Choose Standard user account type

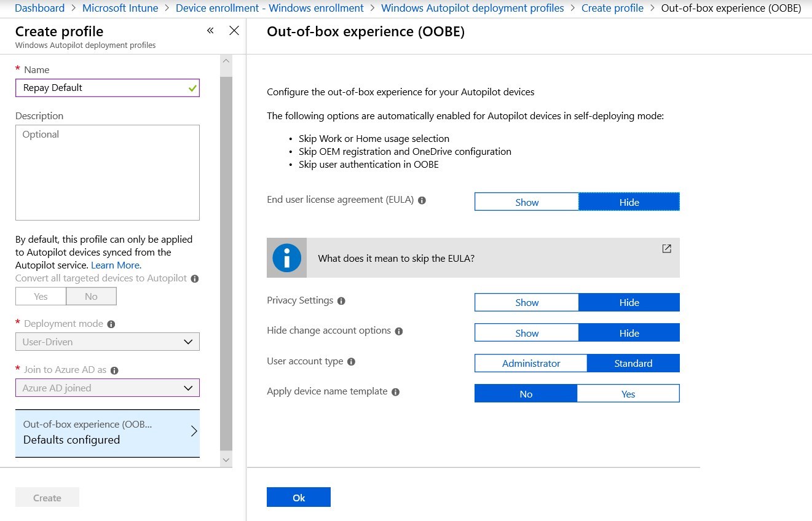point(633,363)
